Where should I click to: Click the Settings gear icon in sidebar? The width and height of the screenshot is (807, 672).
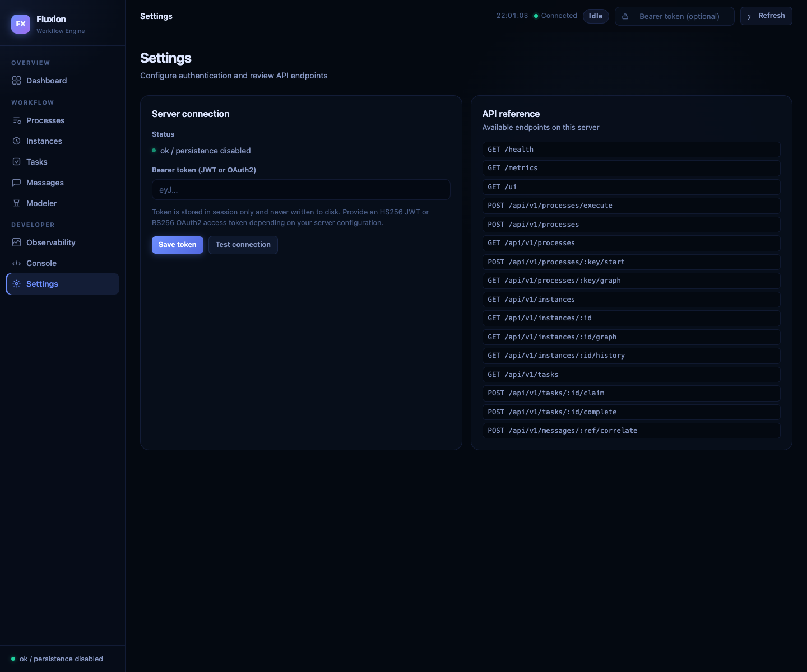(16, 284)
